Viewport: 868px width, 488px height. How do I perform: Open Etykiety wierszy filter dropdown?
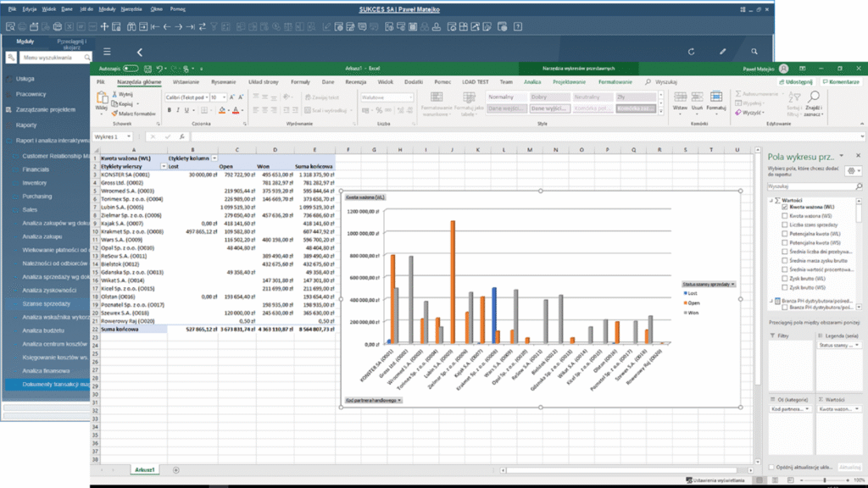(164, 167)
